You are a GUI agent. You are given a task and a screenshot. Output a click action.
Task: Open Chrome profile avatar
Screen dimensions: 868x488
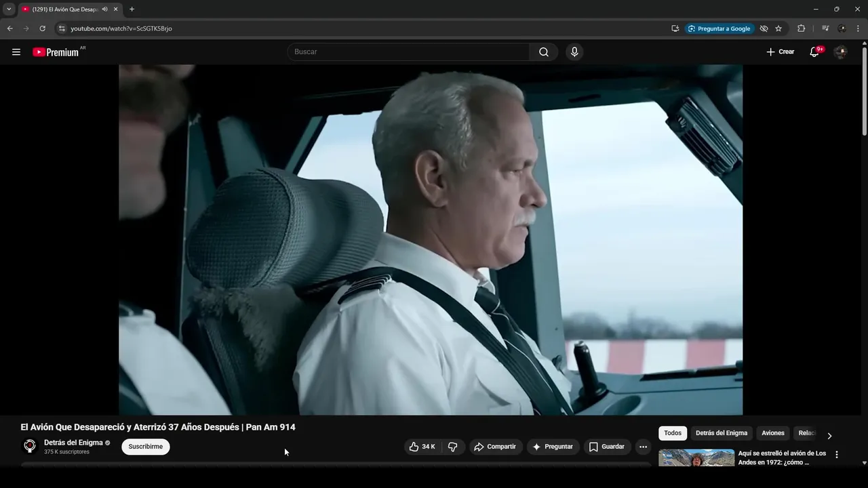pos(842,28)
